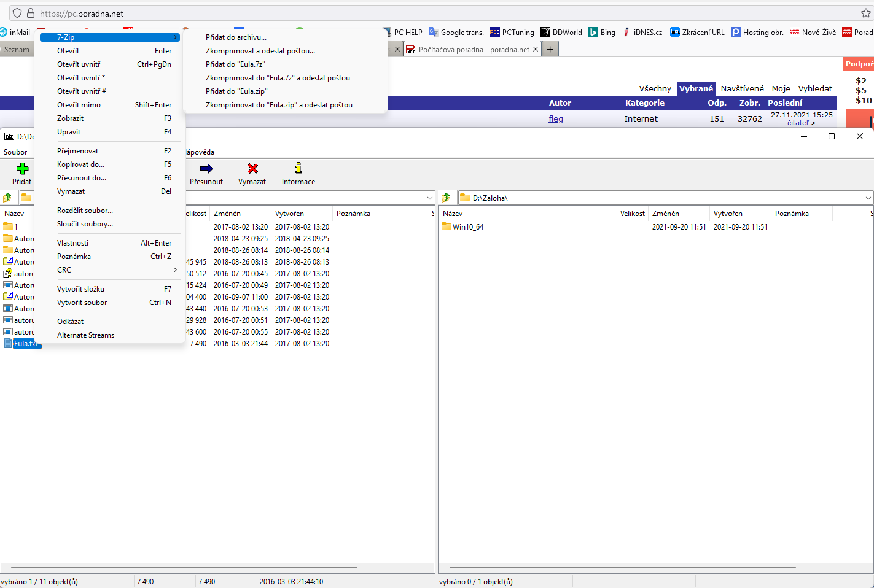Click the yellow Informace toolbar icon
The width and height of the screenshot is (874, 588).
[x=298, y=168]
